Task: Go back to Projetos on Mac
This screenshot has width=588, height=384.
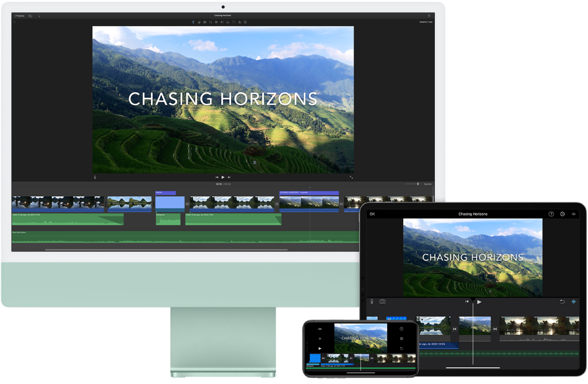Action: point(19,16)
